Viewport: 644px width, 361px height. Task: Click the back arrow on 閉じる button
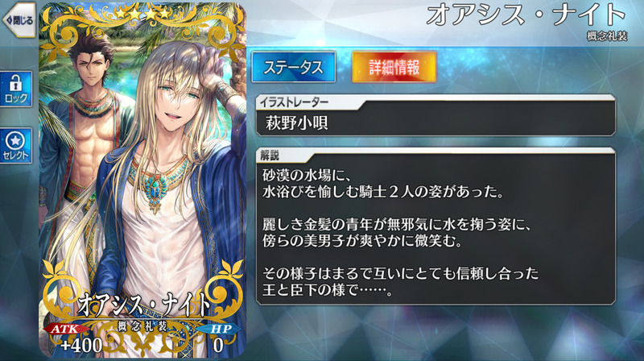pos(9,19)
